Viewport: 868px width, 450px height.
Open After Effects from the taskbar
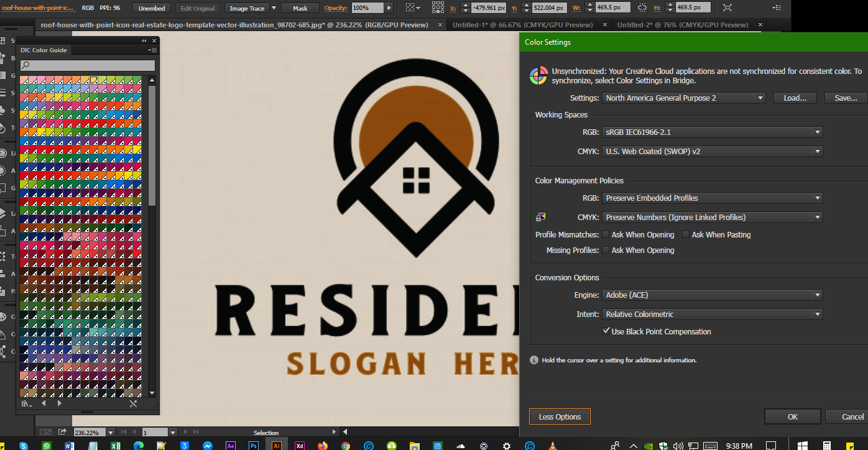pyautogui.click(x=231, y=445)
